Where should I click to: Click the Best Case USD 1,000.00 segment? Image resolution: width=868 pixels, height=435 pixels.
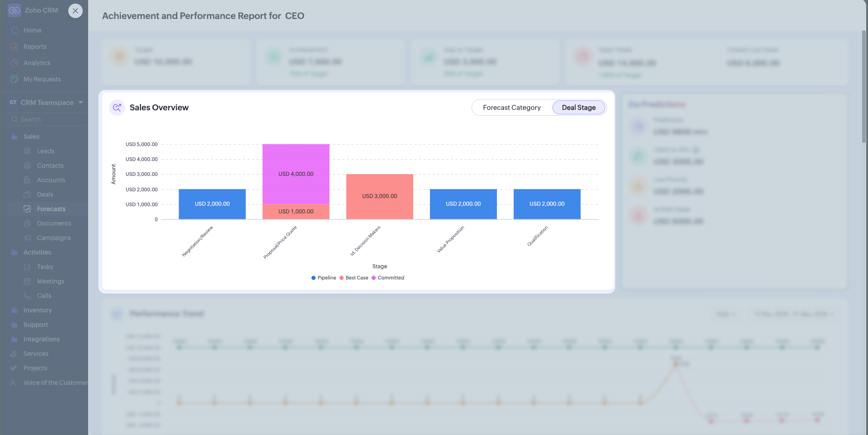[296, 212]
